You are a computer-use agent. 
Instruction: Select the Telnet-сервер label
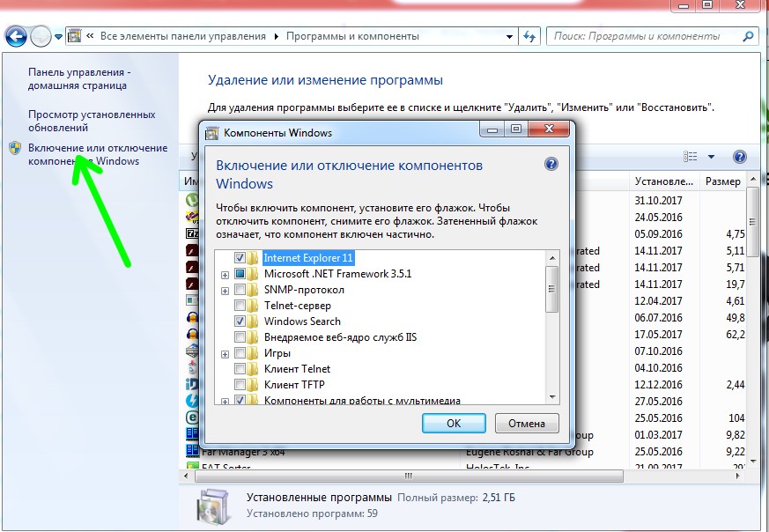pos(298,306)
